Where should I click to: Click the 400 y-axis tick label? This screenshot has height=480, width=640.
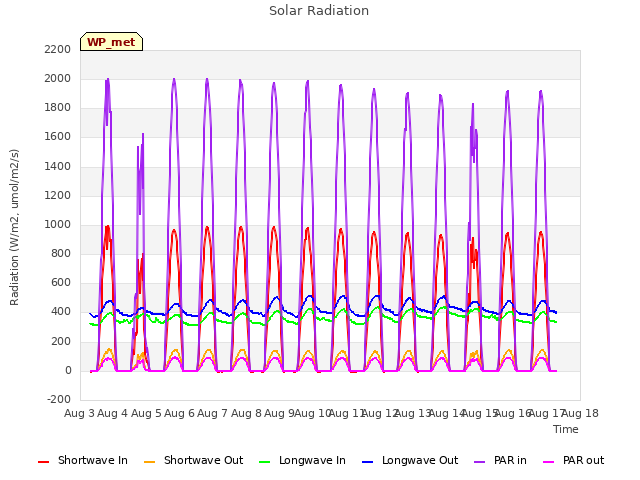click(x=61, y=312)
